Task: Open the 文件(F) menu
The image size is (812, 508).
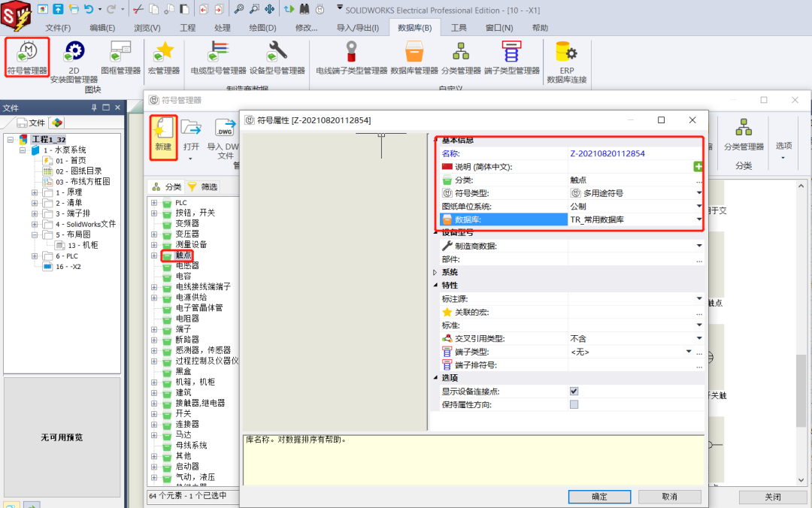Action: tap(58, 28)
